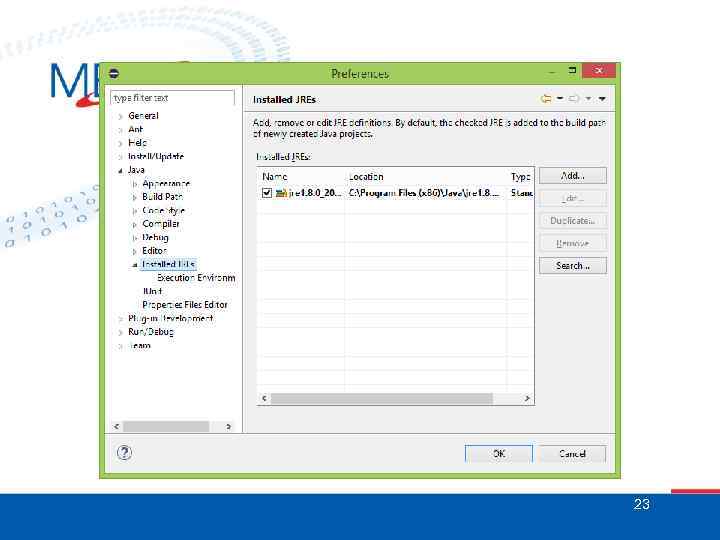This screenshot has height=540, width=720.
Task: Click the Remove button
Action: coord(573,243)
